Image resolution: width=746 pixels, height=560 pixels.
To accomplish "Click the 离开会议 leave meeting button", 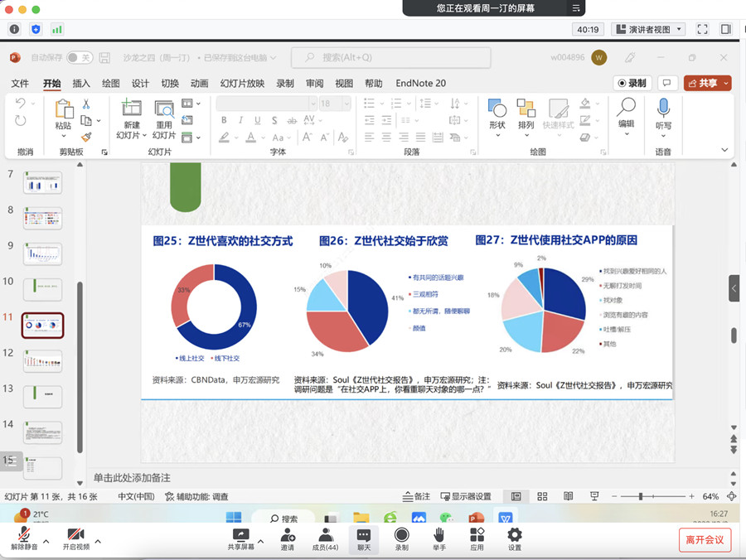I will click(705, 540).
